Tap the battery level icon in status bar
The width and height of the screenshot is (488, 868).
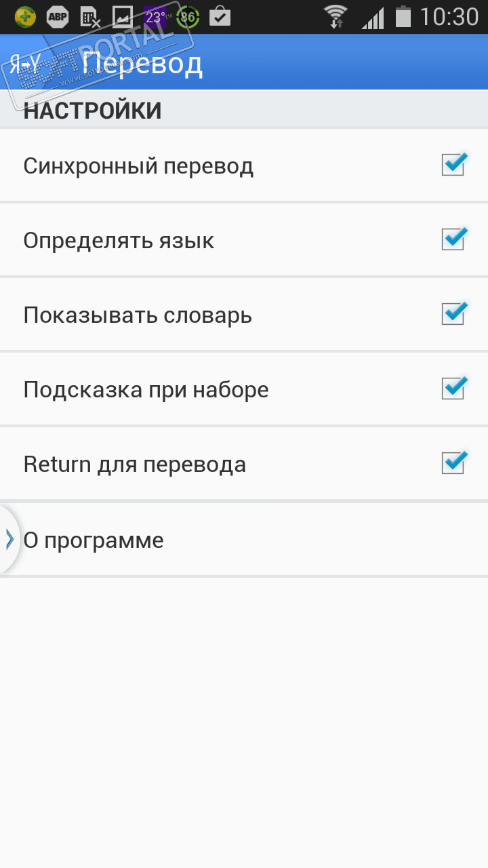coord(403,17)
